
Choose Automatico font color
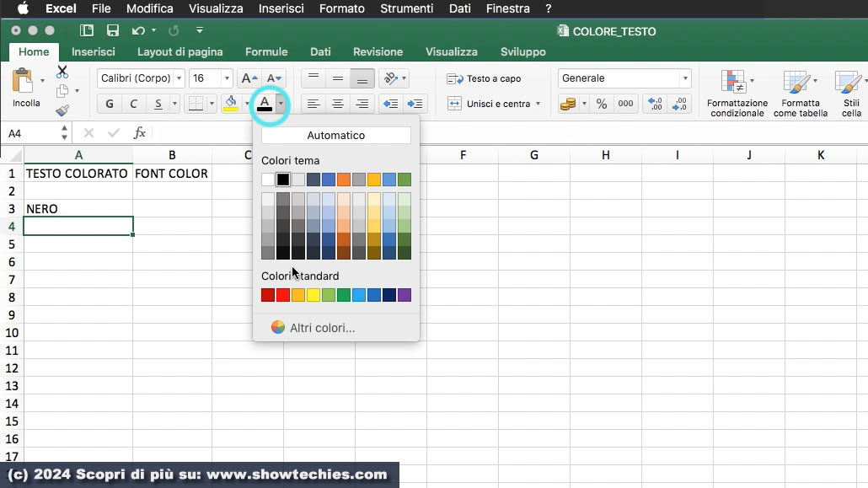[x=336, y=135]
